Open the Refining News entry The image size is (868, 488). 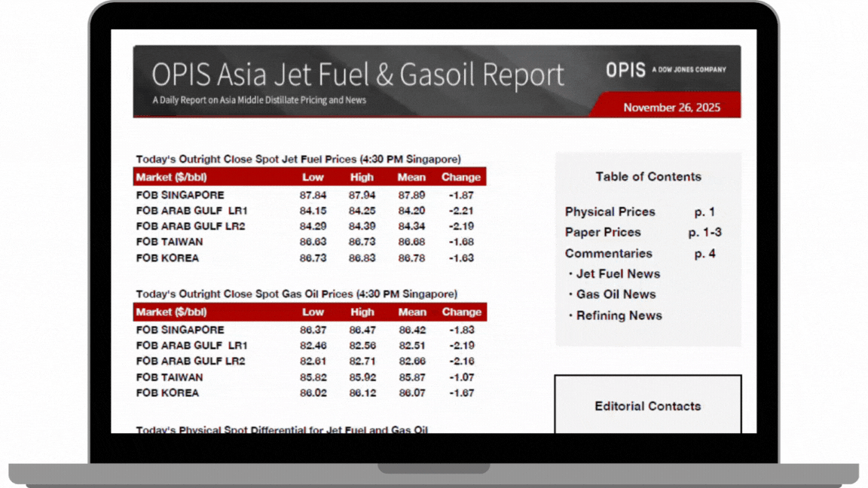pyautogui.click(x=619, y=316)
